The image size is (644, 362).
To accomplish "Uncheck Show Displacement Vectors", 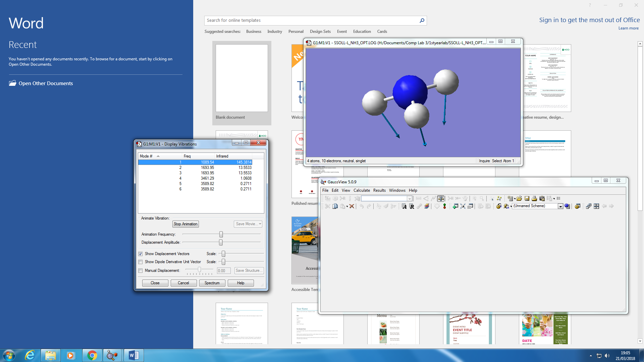I will pyautogui.click(x=141, y=254).
